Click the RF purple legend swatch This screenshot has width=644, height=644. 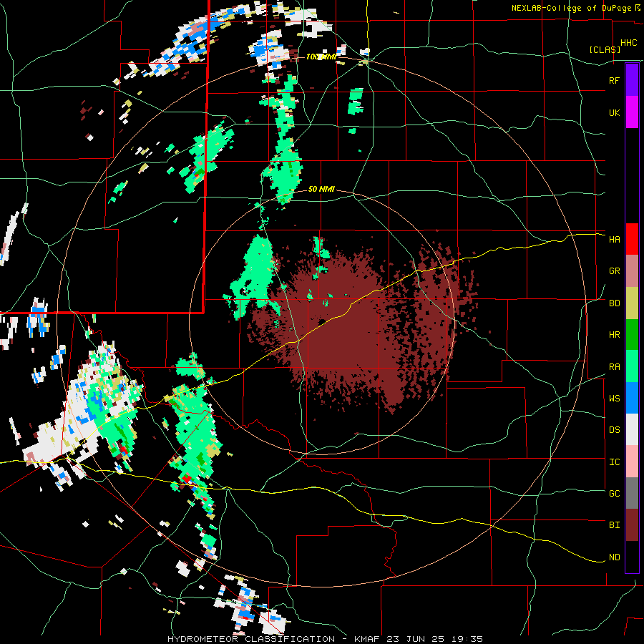pos(632,80)
